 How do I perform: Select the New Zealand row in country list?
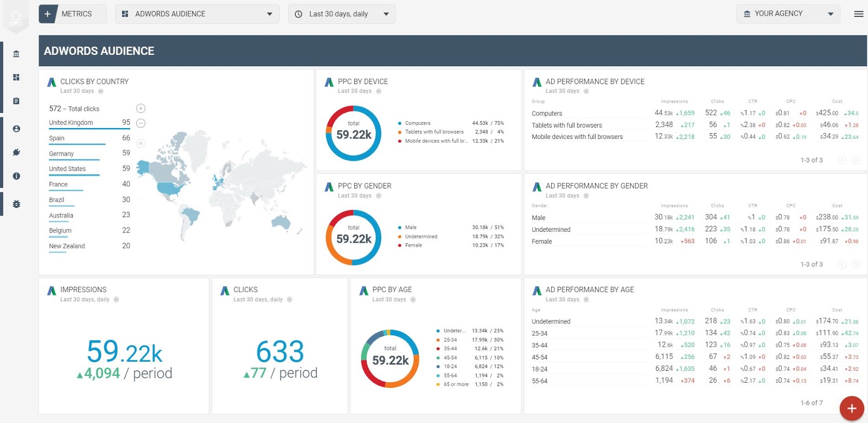pyautogui.click(x=90, y=246)
